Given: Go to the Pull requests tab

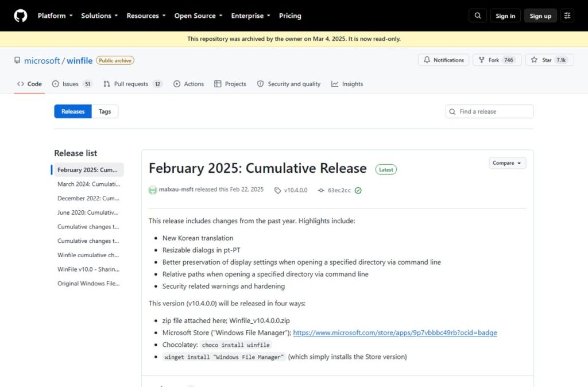Looking at the screenshot, I should pyautogui.click(x=133, y=84).
